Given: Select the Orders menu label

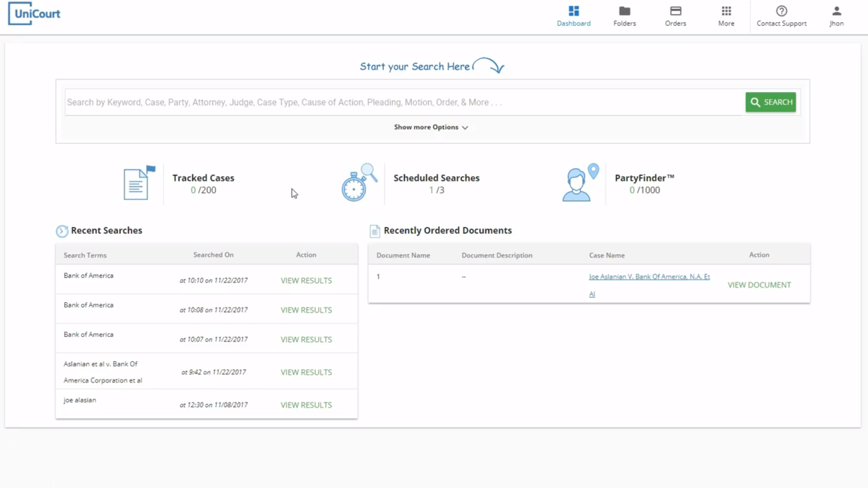Looking at the screenshot, I should (675, 23).
